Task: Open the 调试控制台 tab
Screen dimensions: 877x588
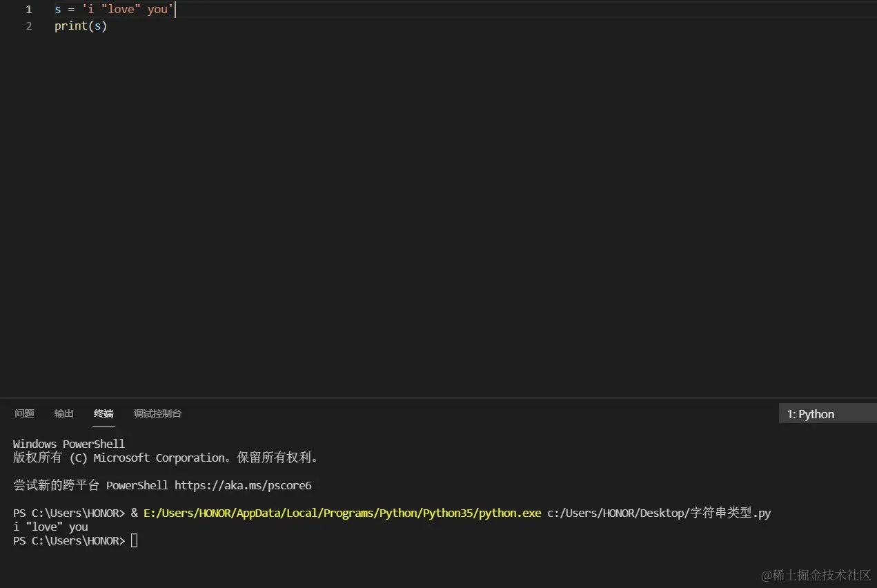Action: tap(158, 413)
